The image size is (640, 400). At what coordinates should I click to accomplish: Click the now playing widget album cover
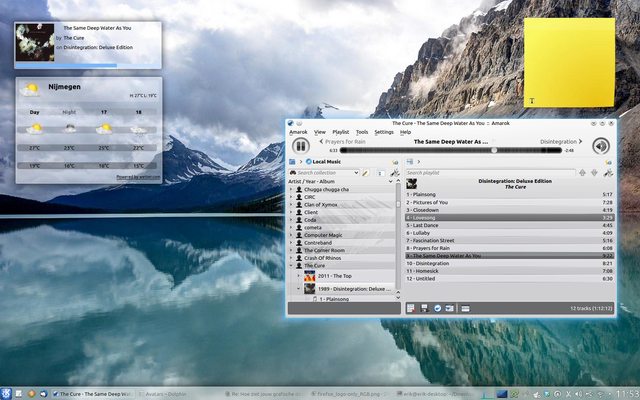[x=35, y=42]
